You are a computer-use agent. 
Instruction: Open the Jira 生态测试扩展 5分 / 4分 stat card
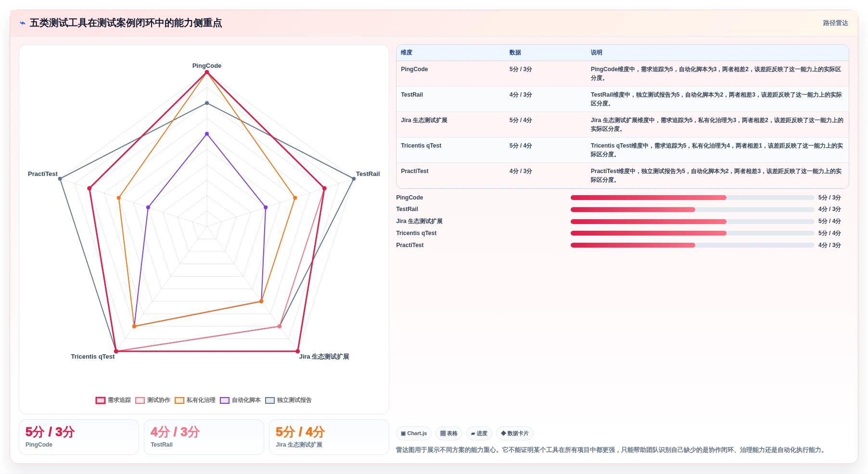pyautogui.click(x=329, y=437)
